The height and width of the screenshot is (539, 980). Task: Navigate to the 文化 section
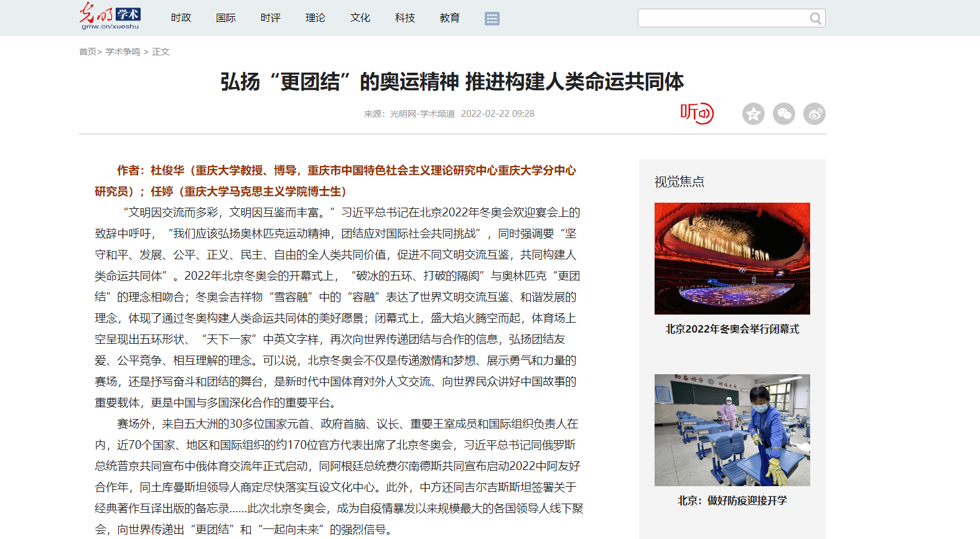click(360, 18)
